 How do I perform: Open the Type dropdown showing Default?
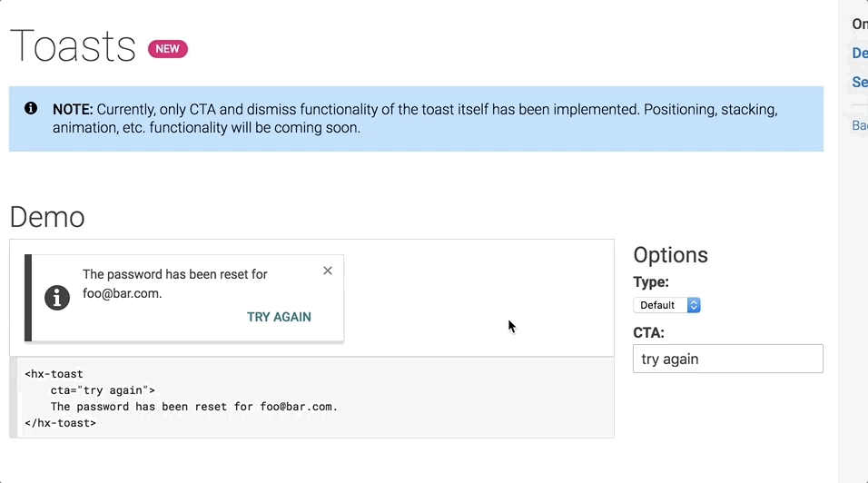coord(666,305)
